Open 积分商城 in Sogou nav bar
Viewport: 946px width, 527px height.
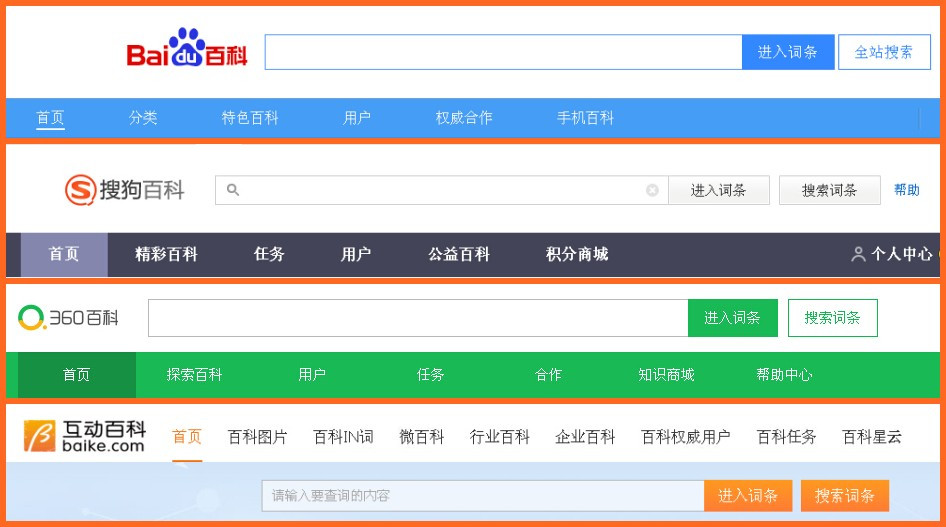577,254
